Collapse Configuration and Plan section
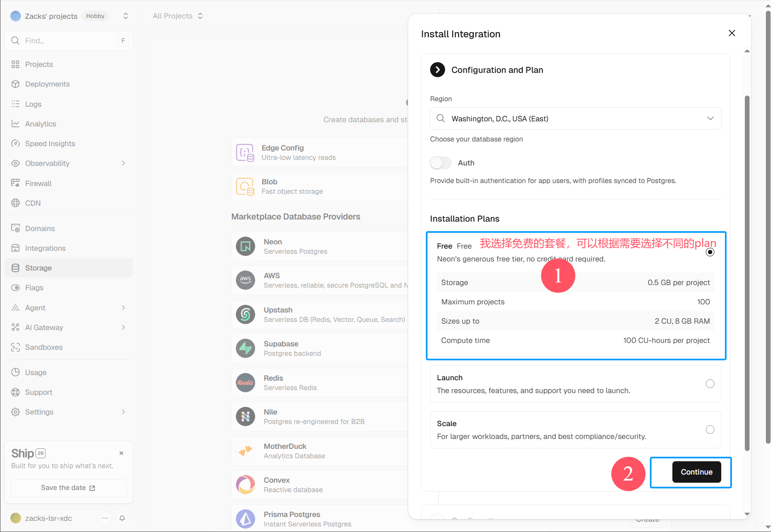Screen dimensions: 771x532 click(437, 70)
